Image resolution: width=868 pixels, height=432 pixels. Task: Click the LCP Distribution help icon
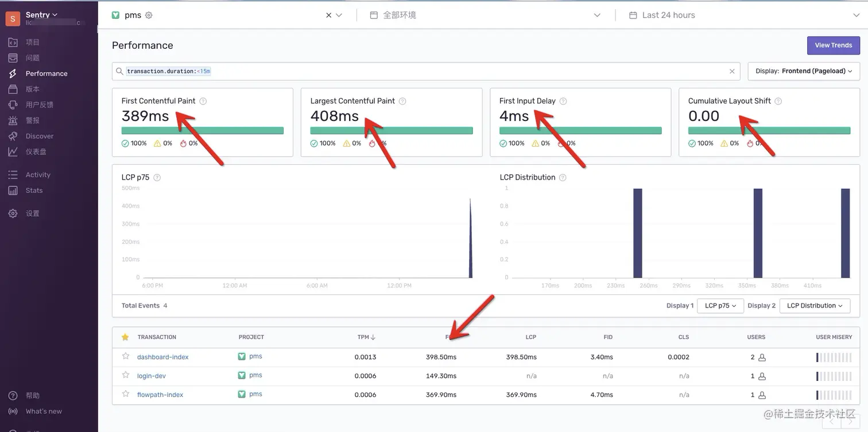pyautogui.click(x=563, y=177)
